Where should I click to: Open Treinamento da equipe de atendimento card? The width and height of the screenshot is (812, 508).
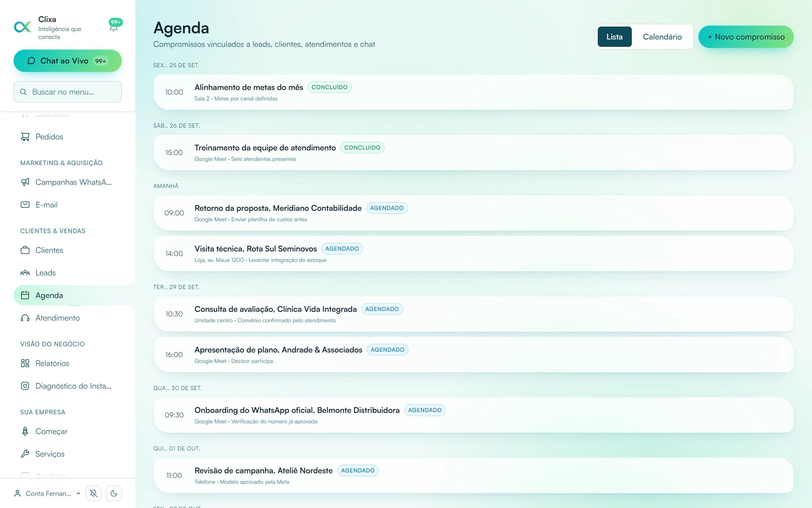[473, 152]
